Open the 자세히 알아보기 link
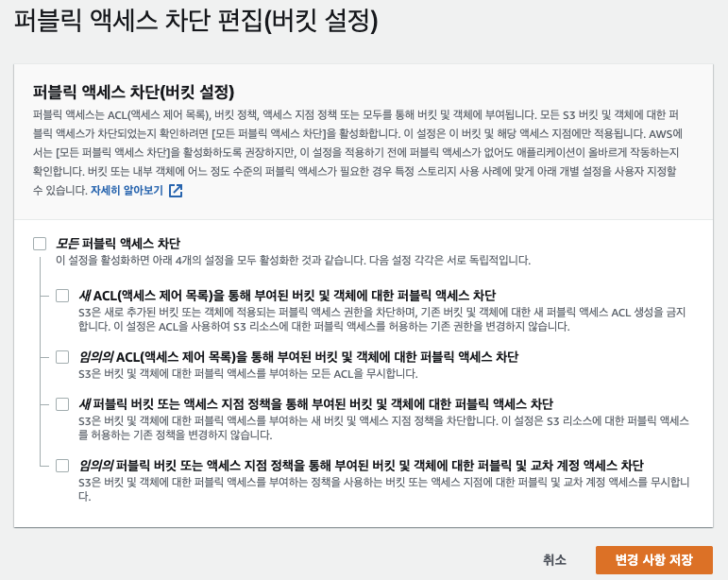The width and height of the screenshot is (728, 580). coord(127,191)
